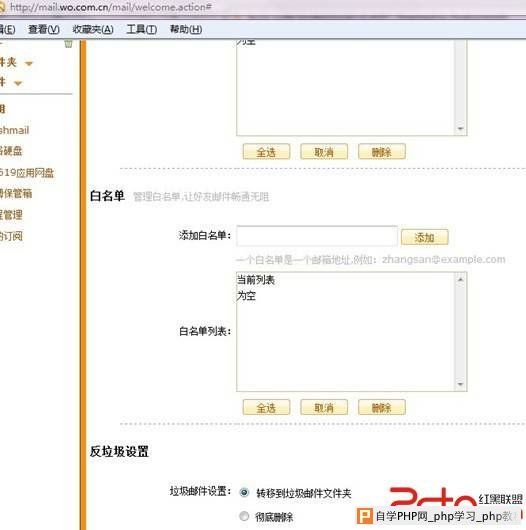The width and height of the screenshot is (526, 530).
Task: Open the 收藏夹(A) menu
Action: pos(93,30)
